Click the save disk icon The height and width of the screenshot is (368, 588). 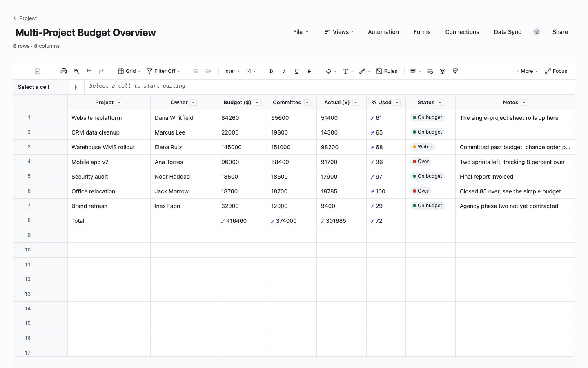(38, 71)
